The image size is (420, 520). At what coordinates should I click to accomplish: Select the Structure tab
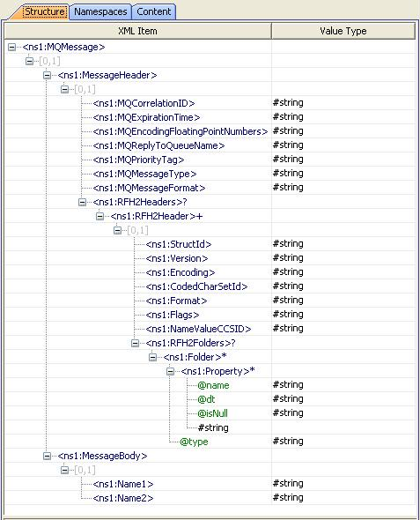pyautogui.click(x=44, y=11)
